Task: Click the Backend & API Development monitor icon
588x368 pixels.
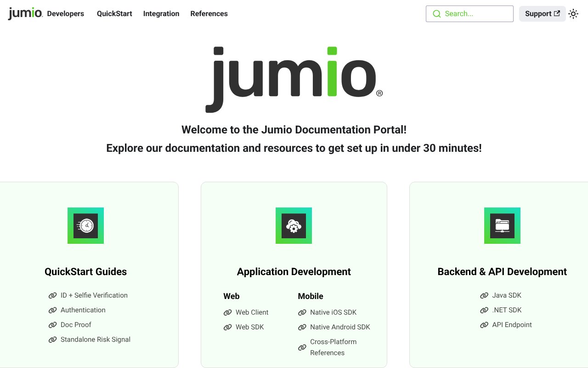Action: point(502,225)
